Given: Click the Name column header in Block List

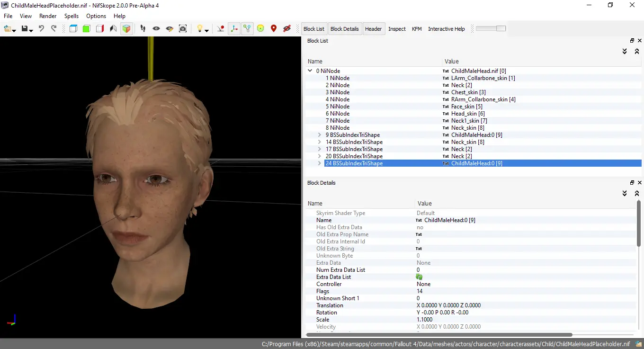Looking at the screenshot, I should (374, 62).
